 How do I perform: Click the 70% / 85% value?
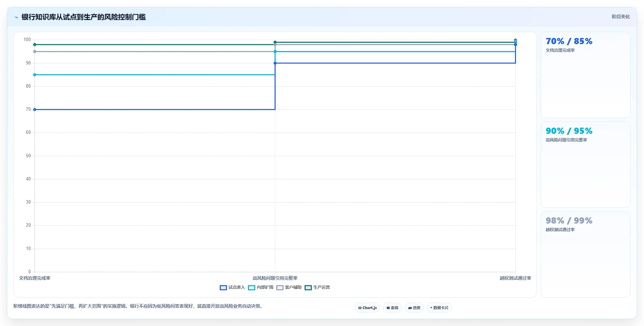pos(569,41)
